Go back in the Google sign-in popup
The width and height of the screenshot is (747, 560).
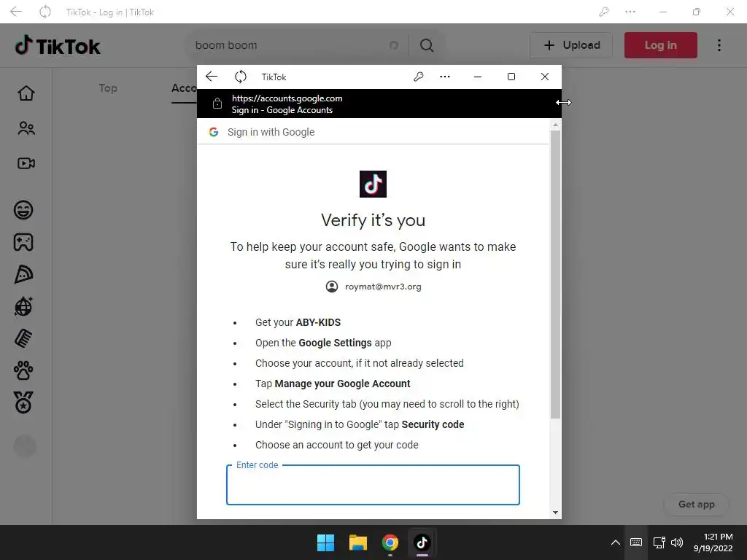pyautogui.click(x=212, y=77)
